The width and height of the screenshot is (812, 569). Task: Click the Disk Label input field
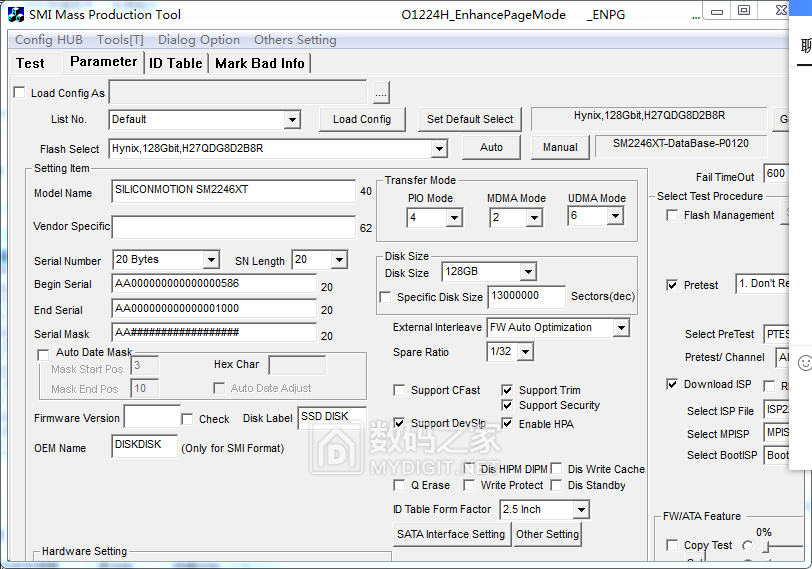click(x=332, y=418)
